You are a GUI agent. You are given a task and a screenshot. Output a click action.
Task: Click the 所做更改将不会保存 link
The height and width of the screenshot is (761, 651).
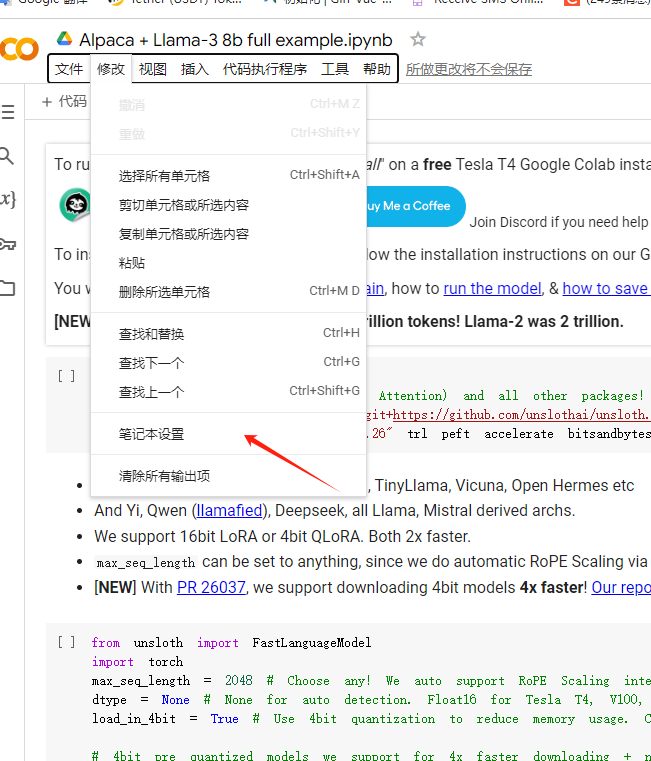(x=468, y=69)
